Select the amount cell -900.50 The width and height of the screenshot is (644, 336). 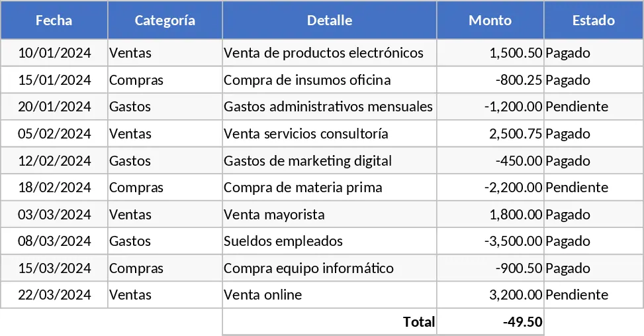pyautogui.click(x=490, y=268)
